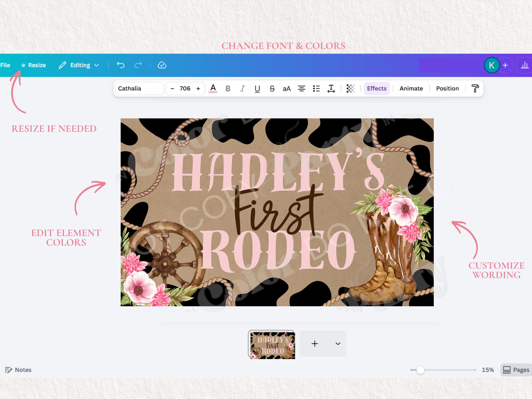This screenshot has height=399, width=532.
Task: Increase font size with plus button
Action: coord(198,88)
